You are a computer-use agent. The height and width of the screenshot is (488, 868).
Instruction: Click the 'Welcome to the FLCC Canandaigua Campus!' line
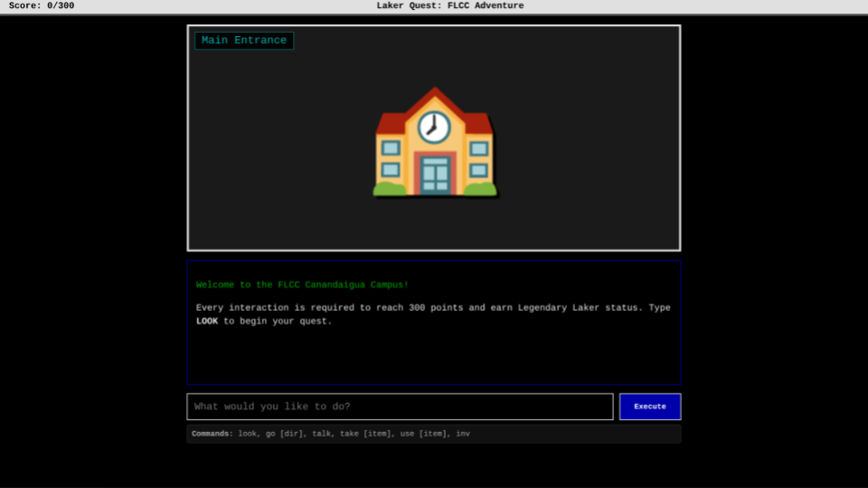coord(302,285)
